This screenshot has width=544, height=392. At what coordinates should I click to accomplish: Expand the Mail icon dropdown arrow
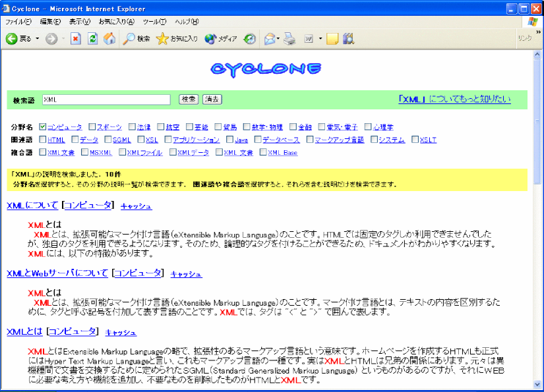[x=278, y=39]
